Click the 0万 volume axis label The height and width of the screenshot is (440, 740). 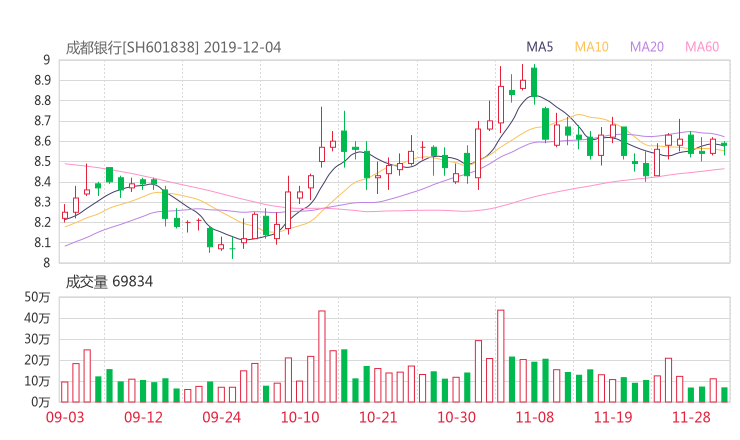(x=41, y=402)
